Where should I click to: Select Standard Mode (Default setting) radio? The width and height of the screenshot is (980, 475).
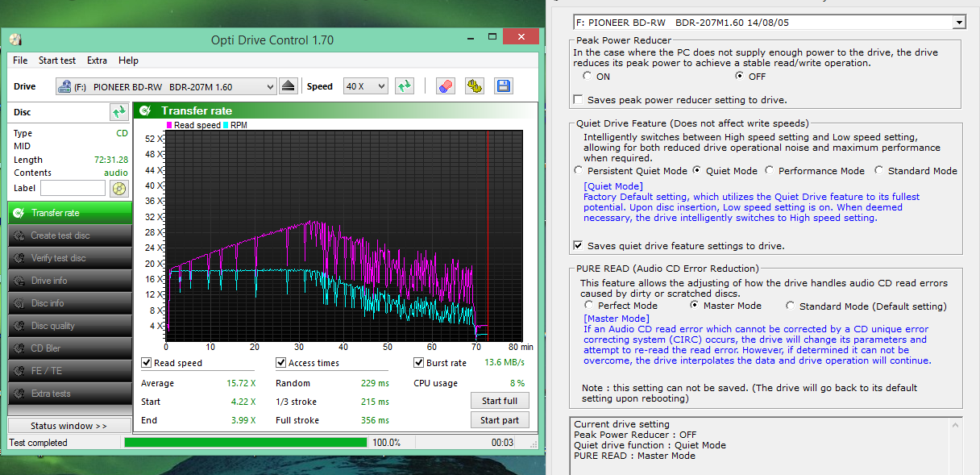[791, 306]
